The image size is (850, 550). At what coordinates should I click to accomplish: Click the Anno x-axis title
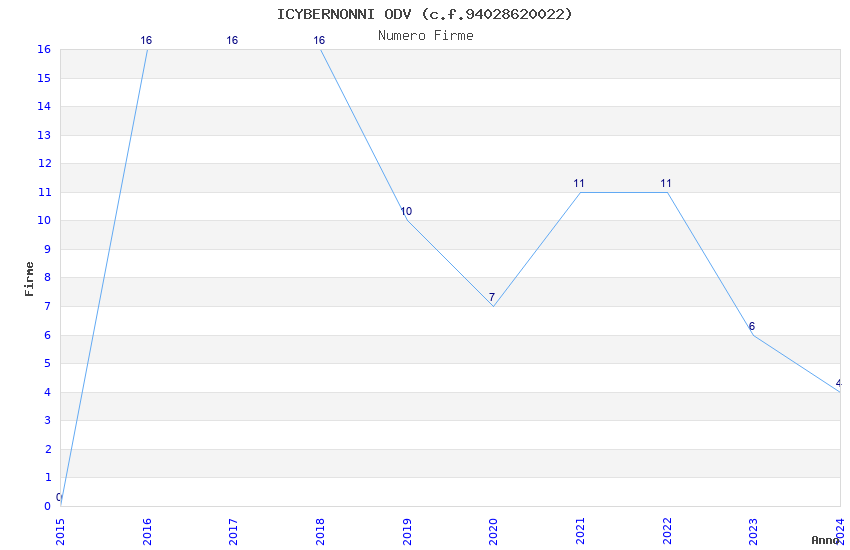tap(825, 540)
